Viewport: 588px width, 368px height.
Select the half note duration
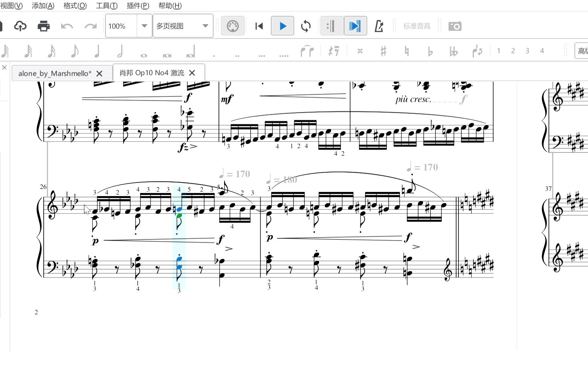(120, 51)
